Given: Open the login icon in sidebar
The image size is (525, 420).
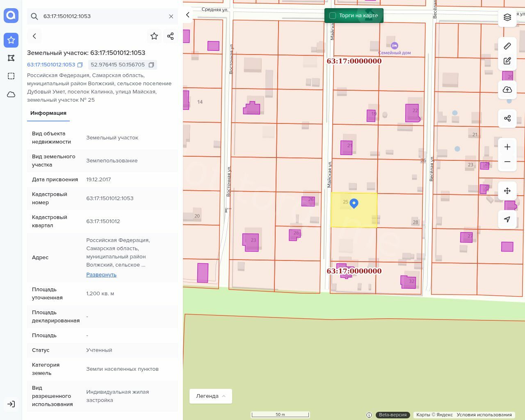Looking at the screenshot, I should pyautogui.click(x=11, y=404).
